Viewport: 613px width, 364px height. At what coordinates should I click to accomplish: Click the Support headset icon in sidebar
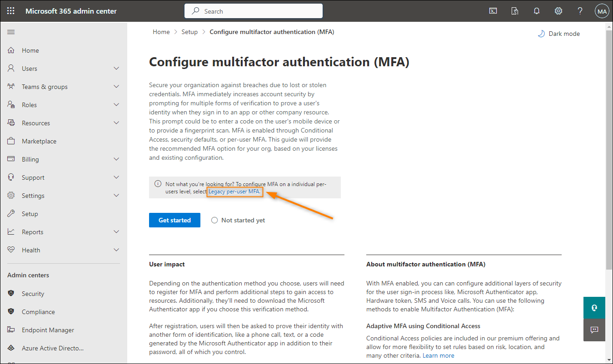pos(11,177)
